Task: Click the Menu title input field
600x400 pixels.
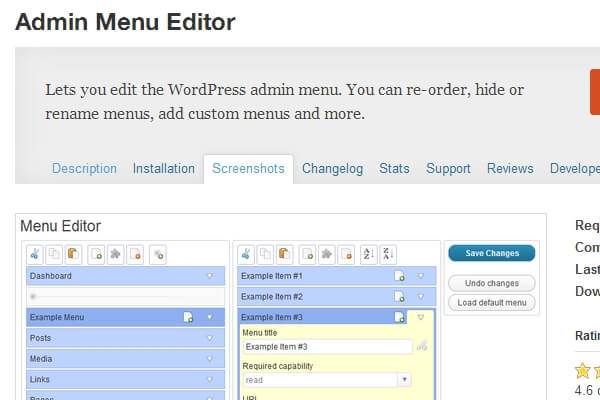Action: [x=326, y=347]
